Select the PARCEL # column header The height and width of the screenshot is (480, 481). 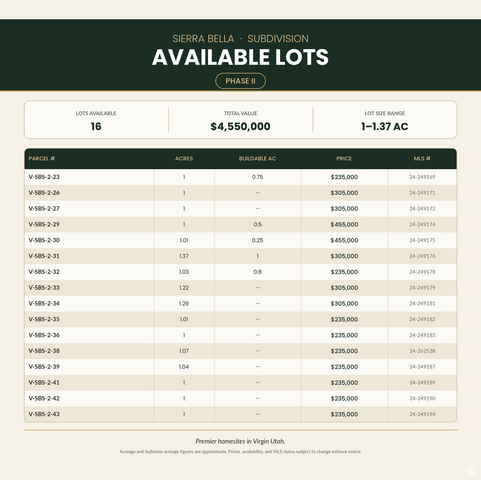42,159
